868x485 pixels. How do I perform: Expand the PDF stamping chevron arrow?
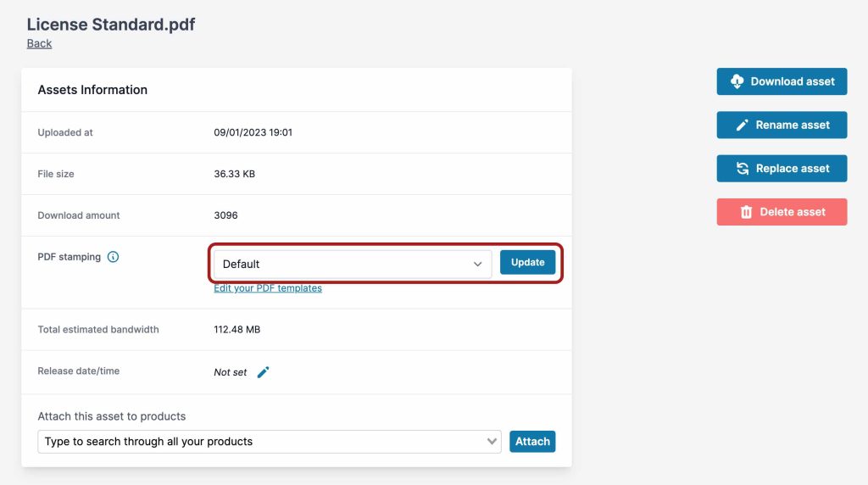(x=478, y=265)
